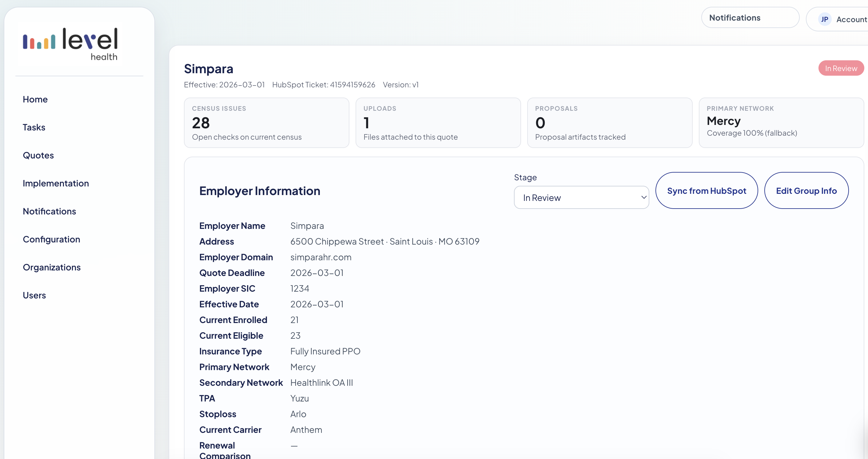Open the Uploads summary card
Screen dimensions: 868x459
click(438, 123)
